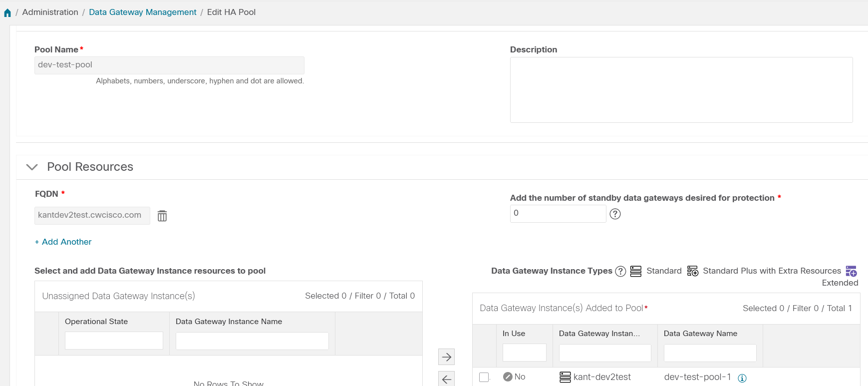Click the home icon in breadcrumb
The image size is (868, 386).
point(7,13)
